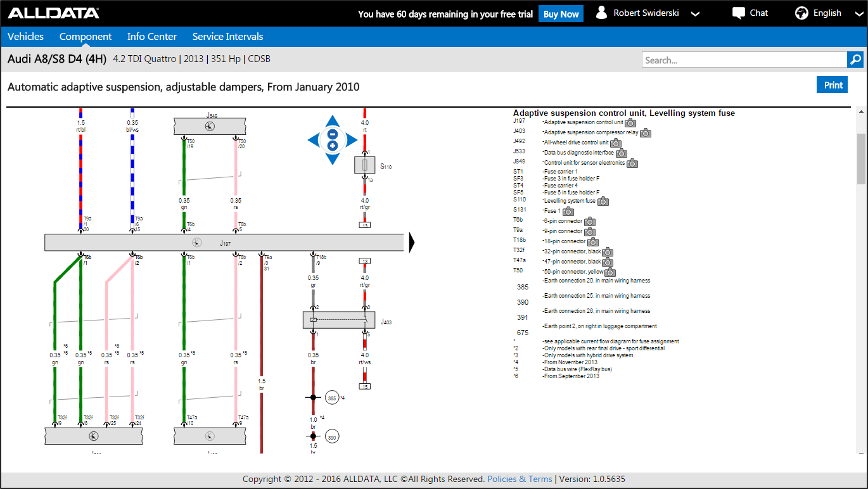Image resolution: width=868 pixels, height=489 pixels.
Task: Pan diagram up with the up arrow
Action: (332, 120)
